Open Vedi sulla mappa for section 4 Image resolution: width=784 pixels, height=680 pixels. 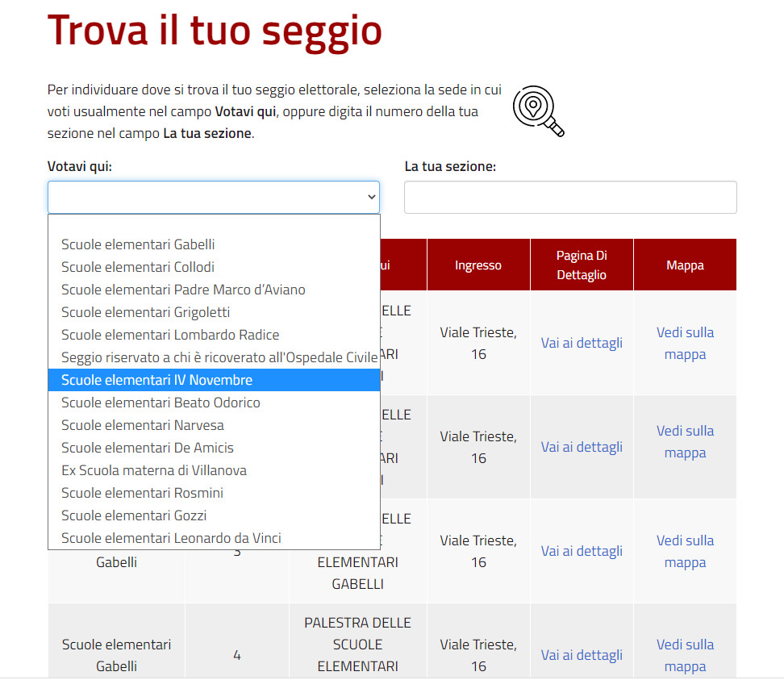(685, 655)
